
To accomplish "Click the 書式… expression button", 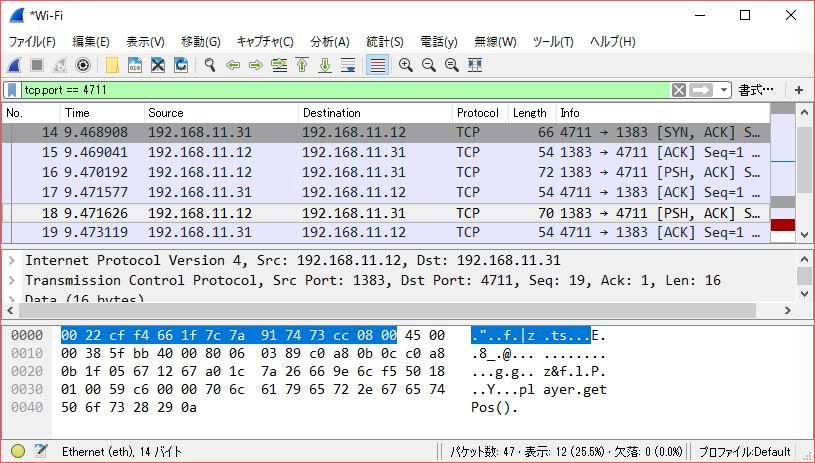I will (x=756, y=90).
